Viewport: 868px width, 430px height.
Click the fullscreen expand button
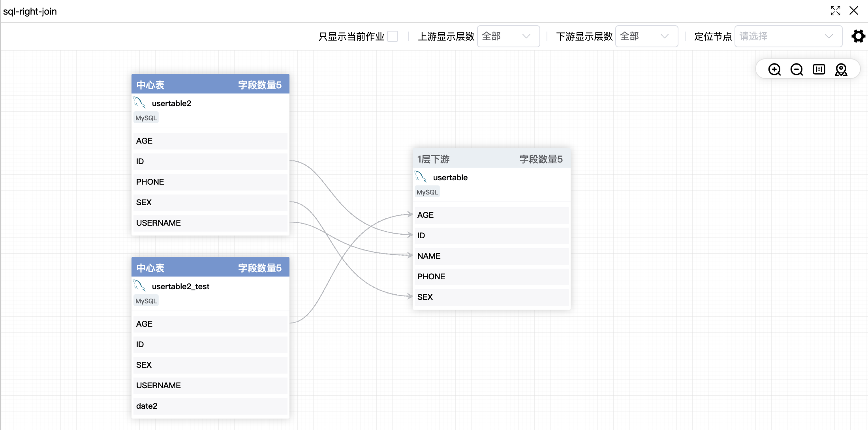[x=836, y=11]
